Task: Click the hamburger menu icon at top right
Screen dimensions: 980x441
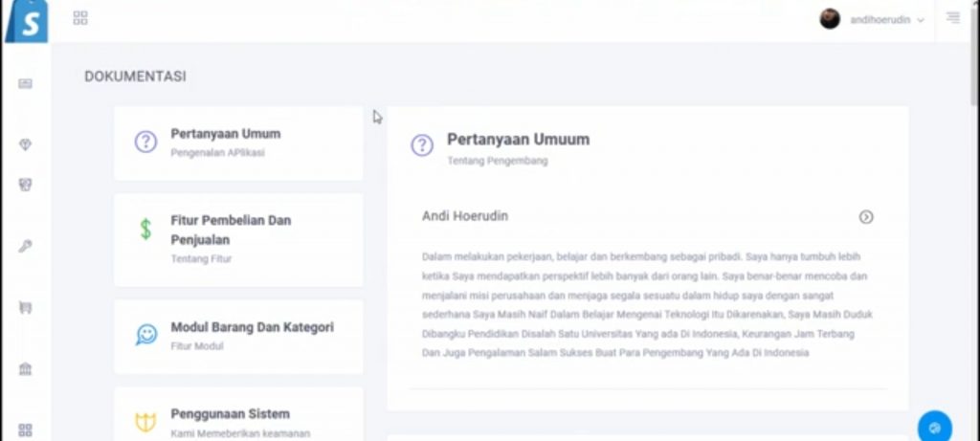Action: pos(953,18)
